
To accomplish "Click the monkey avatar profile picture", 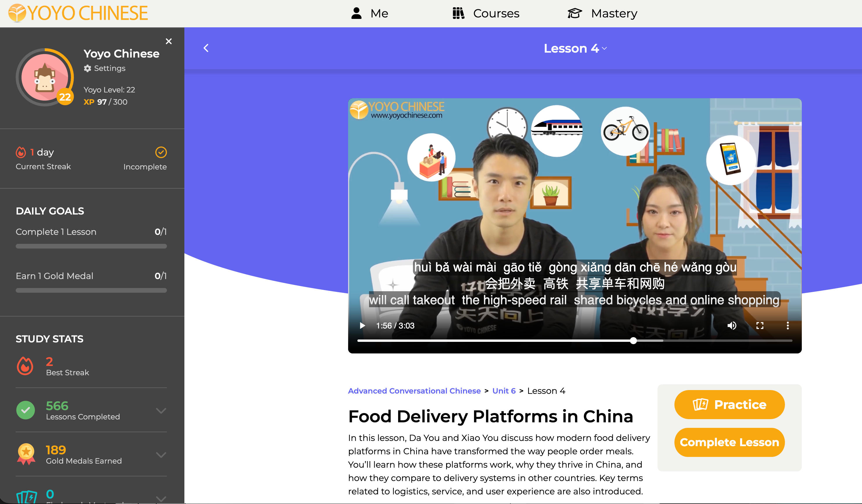I will 45,77.
